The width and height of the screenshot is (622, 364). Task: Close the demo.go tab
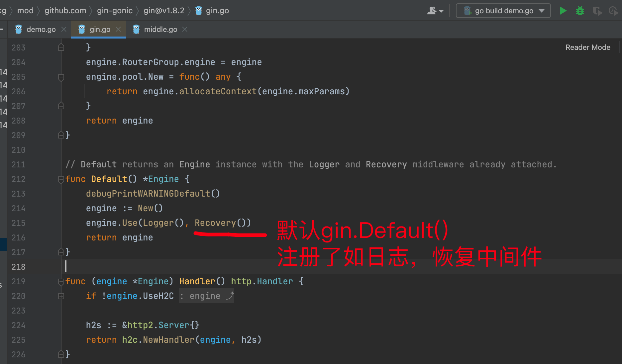coord(64,30)
